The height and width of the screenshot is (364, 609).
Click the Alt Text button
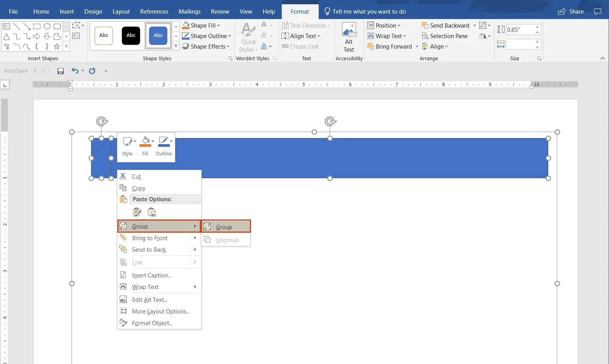click(x=349, y=37)
